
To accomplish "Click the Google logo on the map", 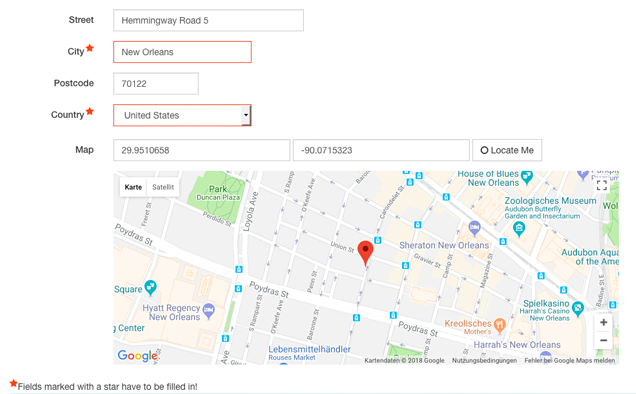I will 137,355.
